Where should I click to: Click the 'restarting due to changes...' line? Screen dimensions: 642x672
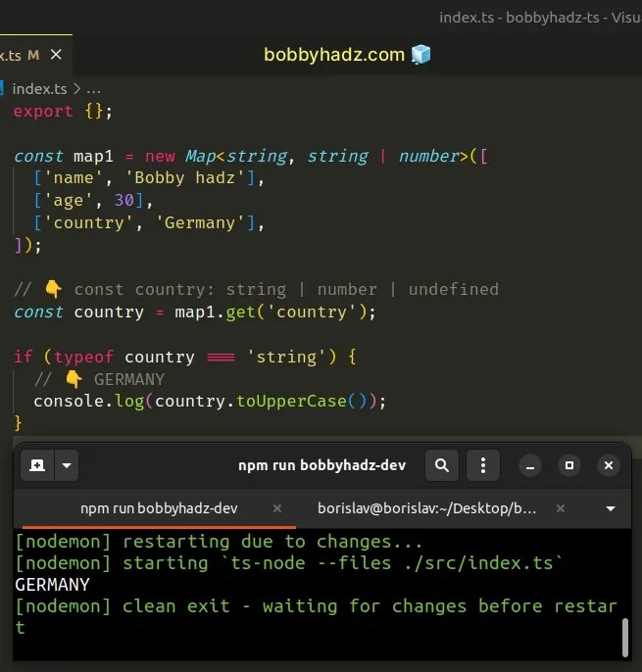pyautogui.click(x=219, y=542)
